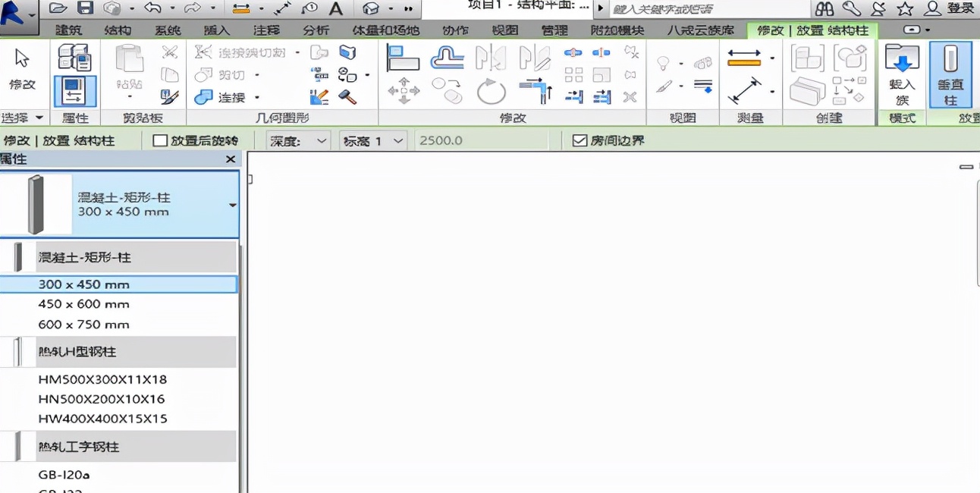980x493 pixels.
Task: Open the Level 1 (标高 1) dropdown
Action: [373, 140]
